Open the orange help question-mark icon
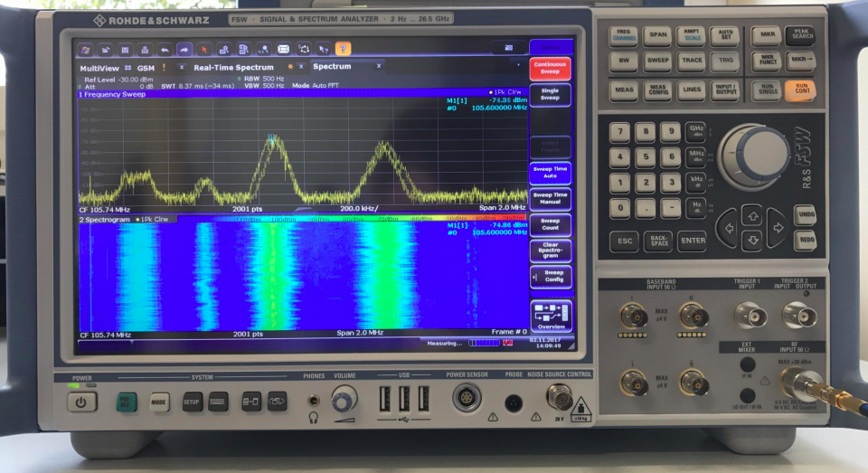 point(343,49)
